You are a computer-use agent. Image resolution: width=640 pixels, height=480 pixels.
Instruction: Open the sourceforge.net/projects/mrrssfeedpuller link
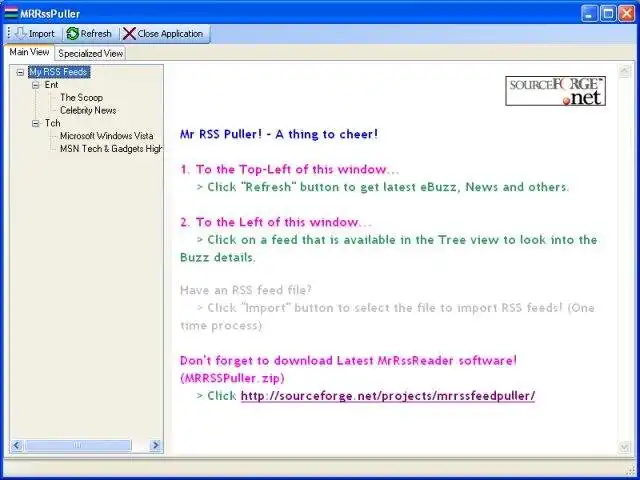click(x=388, y=396)
